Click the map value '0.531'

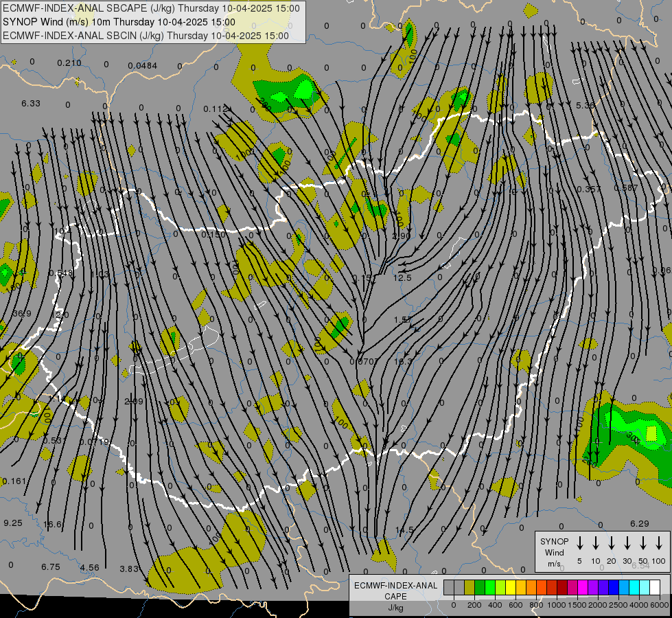point(54,440)
